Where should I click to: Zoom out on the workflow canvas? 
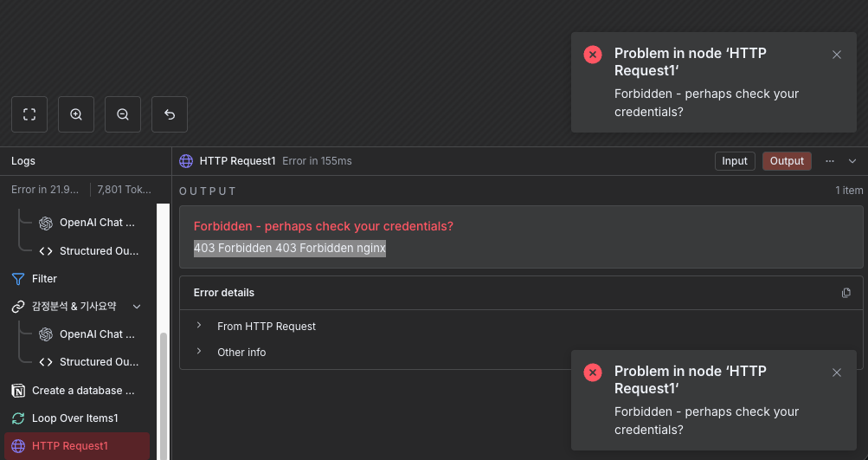[x=123, y=114]
